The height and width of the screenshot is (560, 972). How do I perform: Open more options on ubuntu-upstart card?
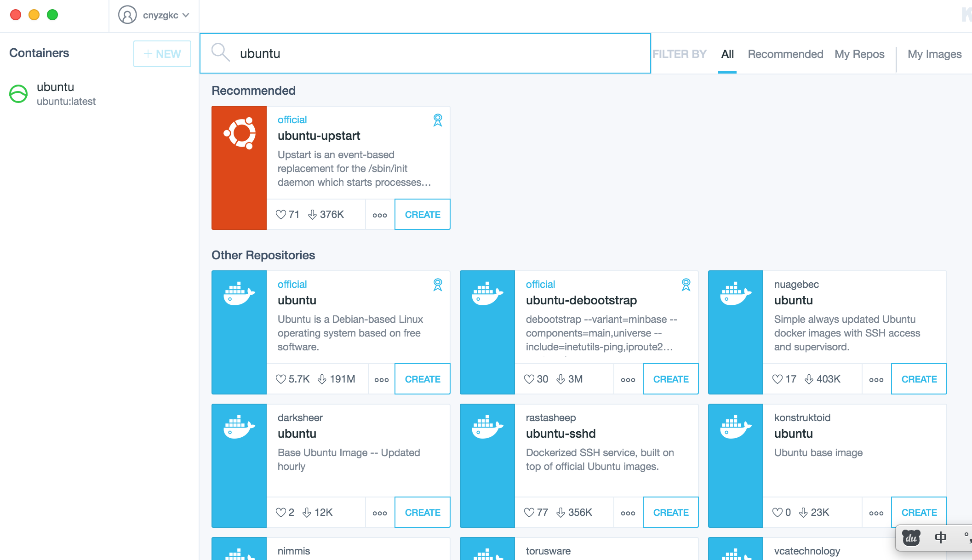coord(380,215)
